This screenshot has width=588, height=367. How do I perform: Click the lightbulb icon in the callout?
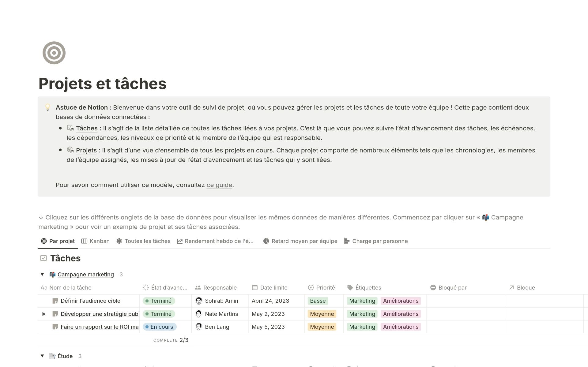coord(48,108)
